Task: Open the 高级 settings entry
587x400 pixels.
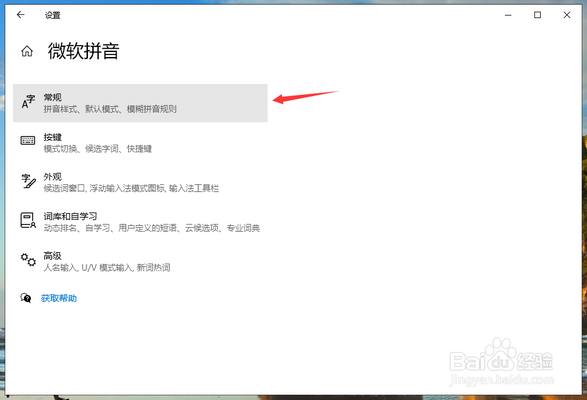Action: point(140,262)
